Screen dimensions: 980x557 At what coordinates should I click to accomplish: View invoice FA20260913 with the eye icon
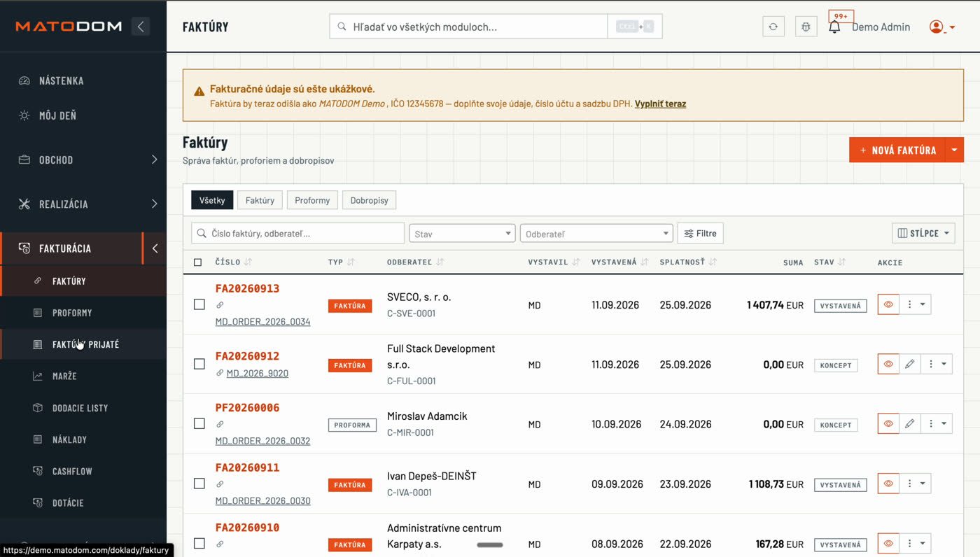[x=888, y=304]
